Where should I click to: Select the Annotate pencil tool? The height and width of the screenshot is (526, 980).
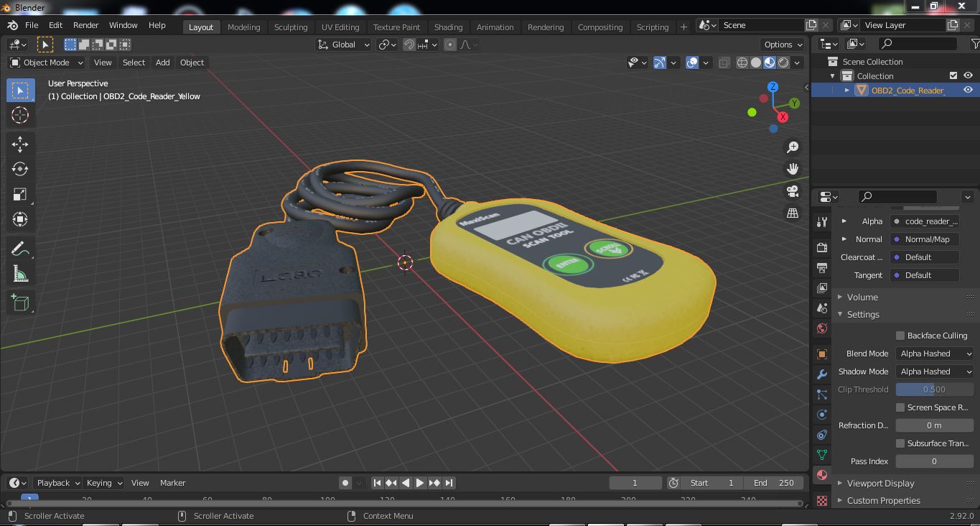pyautogui.click(x=20, y=249)
